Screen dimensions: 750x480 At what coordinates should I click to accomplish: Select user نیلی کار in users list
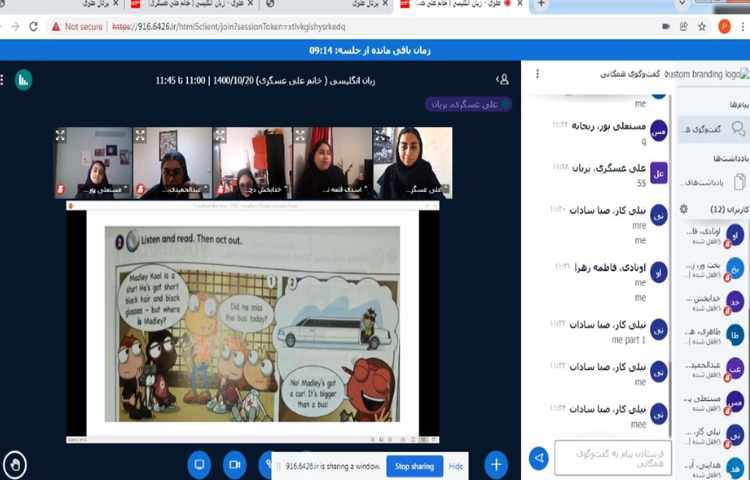(x=713, y=436)
